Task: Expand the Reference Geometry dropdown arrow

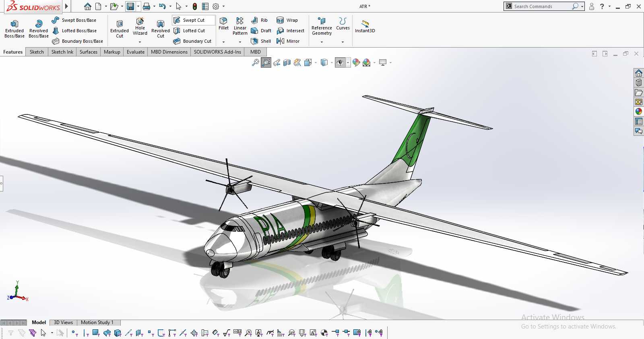Action: point(322,42)
